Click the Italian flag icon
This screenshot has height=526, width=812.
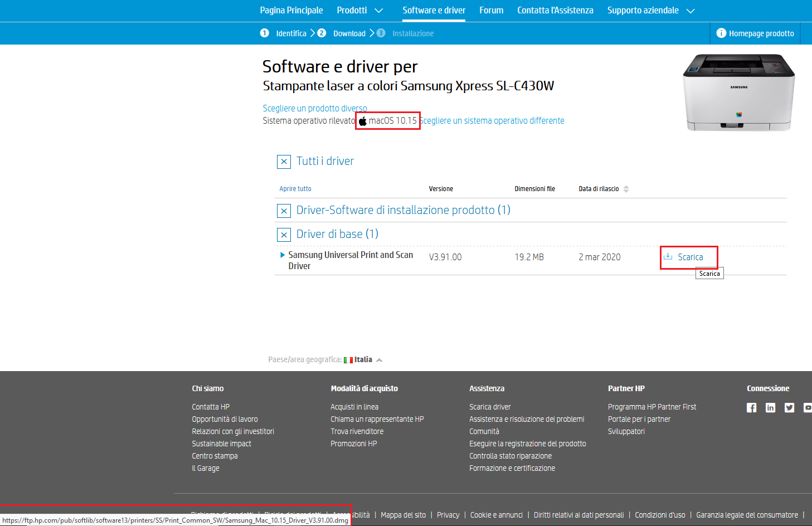click(x=348, y=360)
